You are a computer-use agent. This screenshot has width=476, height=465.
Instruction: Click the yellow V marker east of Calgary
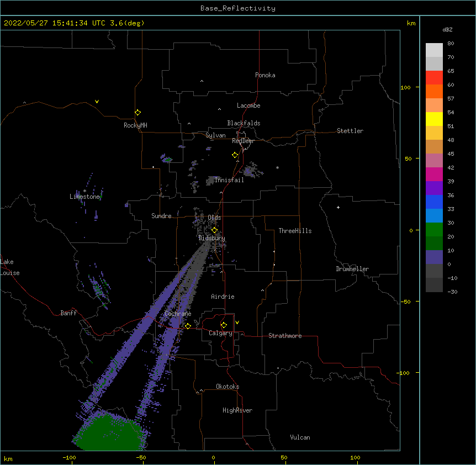(237, 323)
